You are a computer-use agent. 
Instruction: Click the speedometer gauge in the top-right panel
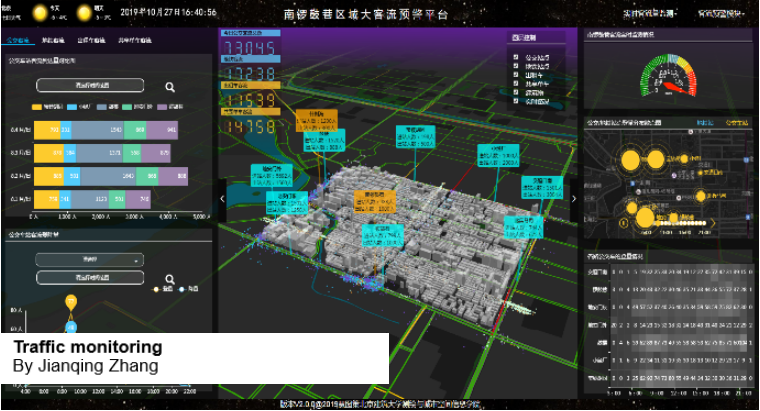[x=668, y=73]
